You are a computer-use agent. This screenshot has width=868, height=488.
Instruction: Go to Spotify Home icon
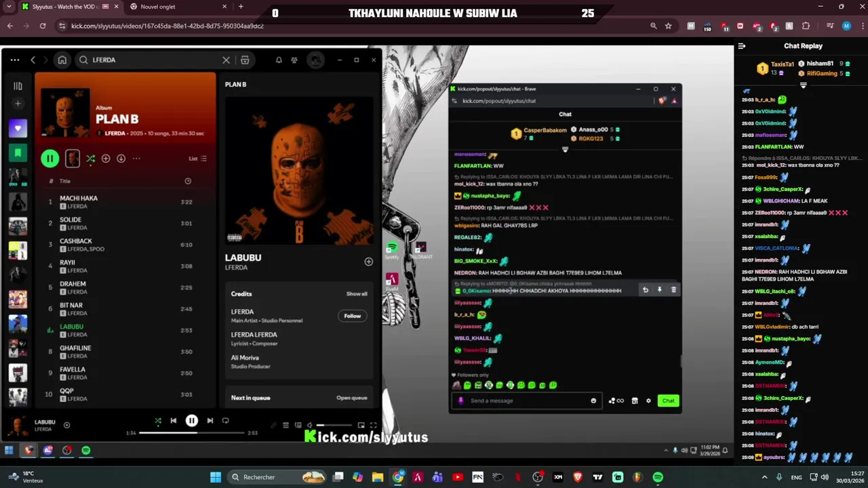pos(62,60)
